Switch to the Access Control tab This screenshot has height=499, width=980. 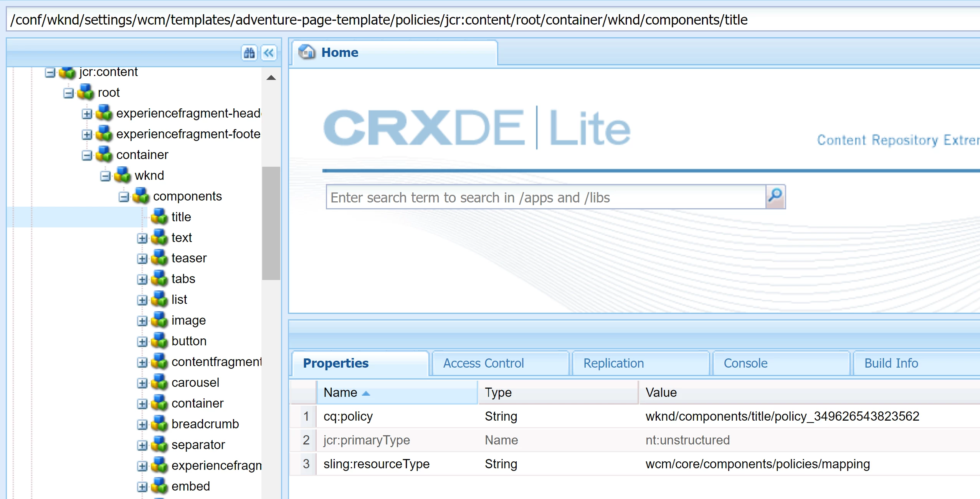pyautogui.click(x=483, y=363)
